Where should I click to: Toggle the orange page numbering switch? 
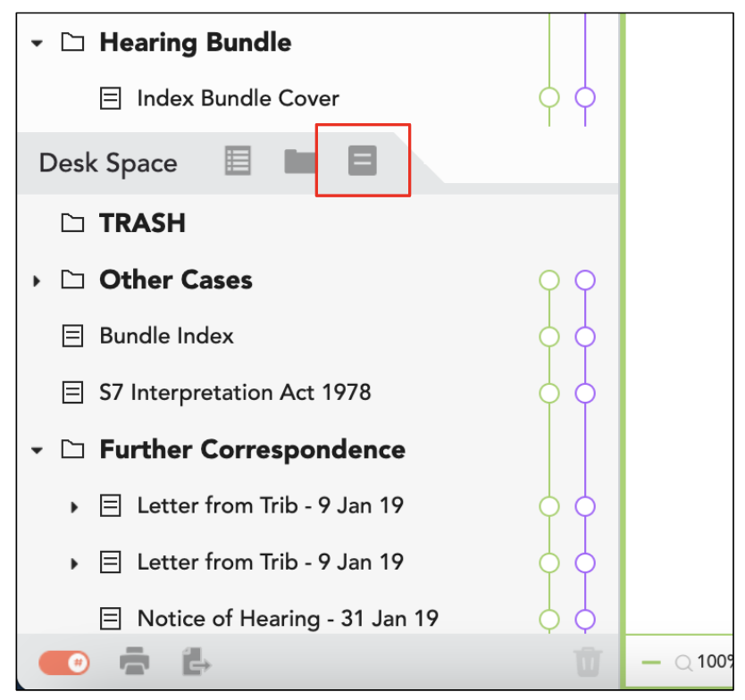[x=64, y=662]
